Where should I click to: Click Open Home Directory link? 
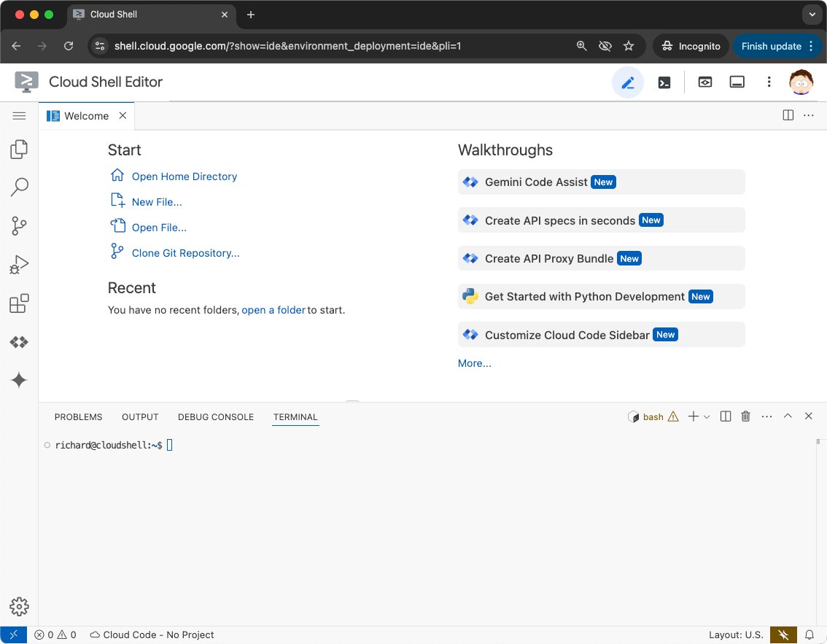184,176
